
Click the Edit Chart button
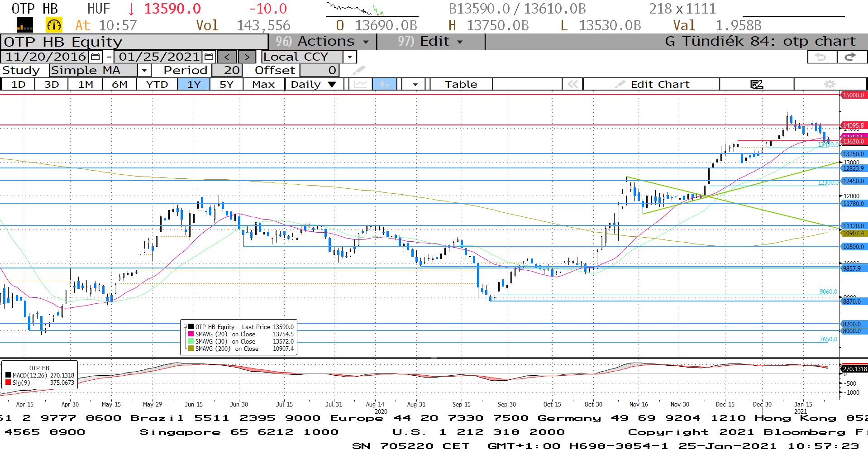pyautogui.click(x=652, y=84)
